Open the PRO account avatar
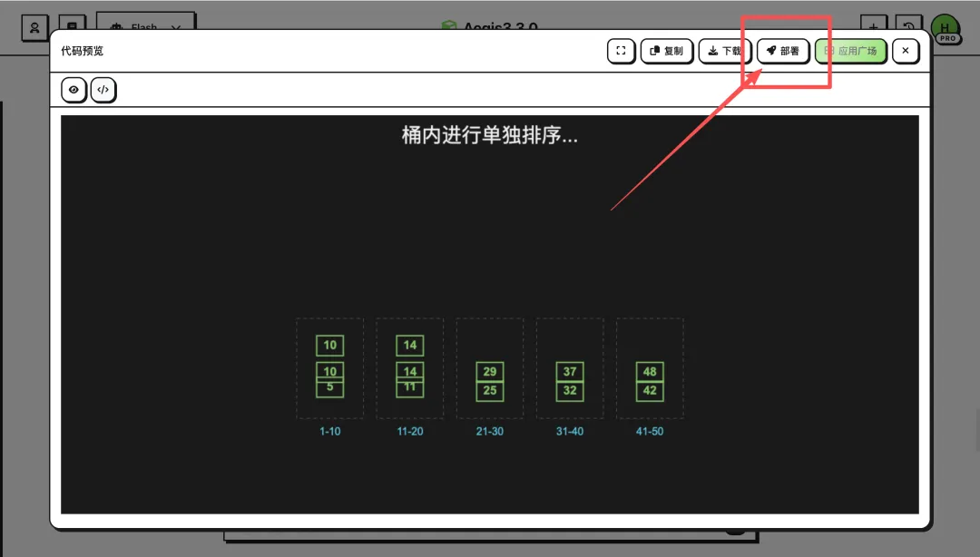 coord(945,27)
